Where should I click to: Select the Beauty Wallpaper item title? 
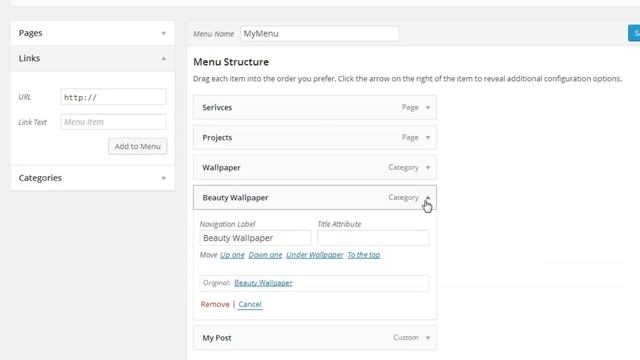235,198
